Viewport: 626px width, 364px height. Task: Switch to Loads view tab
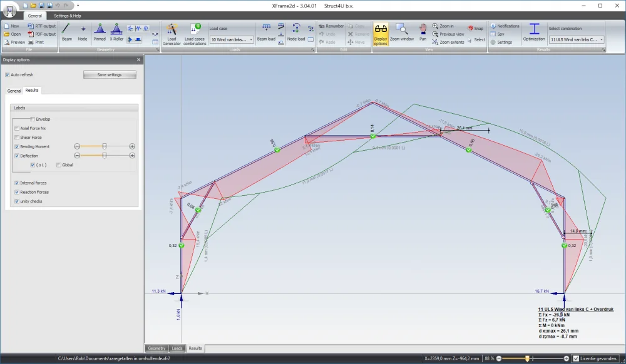point(177,348)
